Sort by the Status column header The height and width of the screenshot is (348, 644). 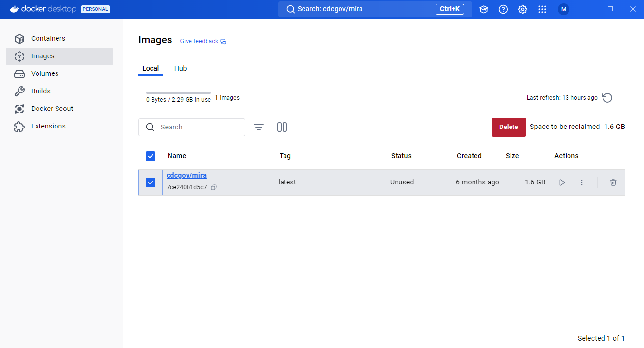(401, 156)
